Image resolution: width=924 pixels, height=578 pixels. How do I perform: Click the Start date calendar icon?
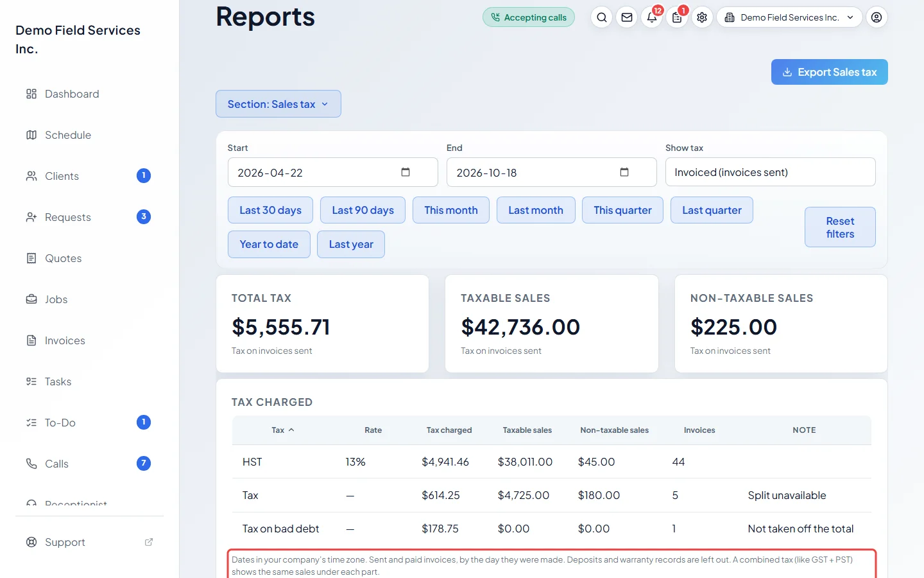(406, 172)
